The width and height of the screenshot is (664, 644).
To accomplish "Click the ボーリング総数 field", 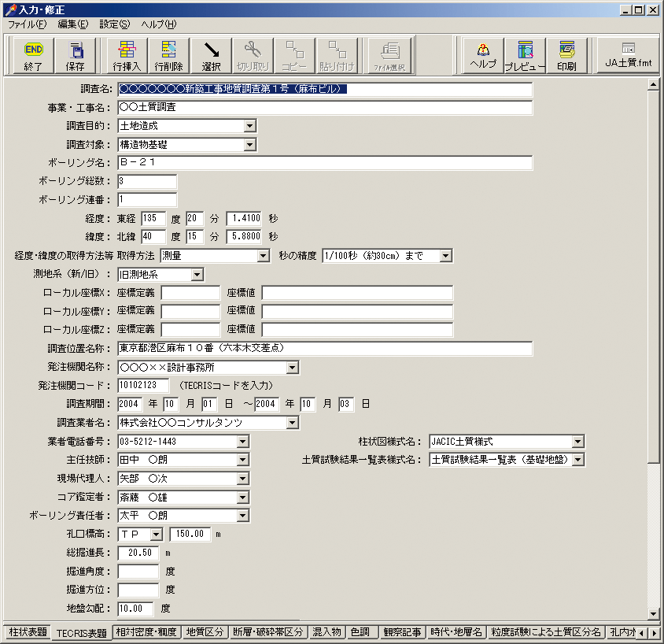I will pyautogui.click(x=147, y=181).
